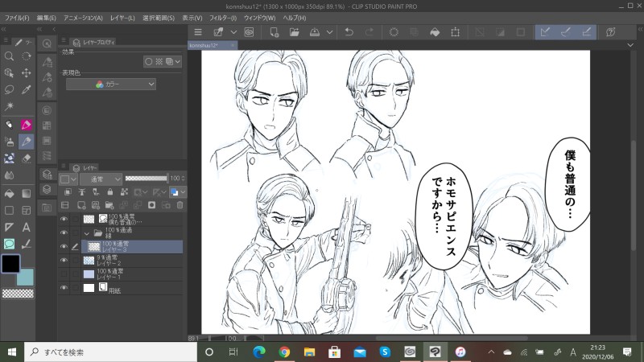This screenshot has width=644, height=362.
Task: Select the Object operation tool
Action: tap(9, 73)
